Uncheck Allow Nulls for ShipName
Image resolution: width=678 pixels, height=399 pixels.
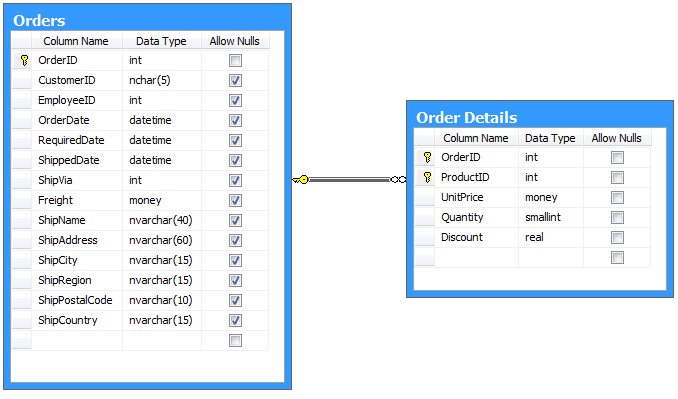point(235,220)
